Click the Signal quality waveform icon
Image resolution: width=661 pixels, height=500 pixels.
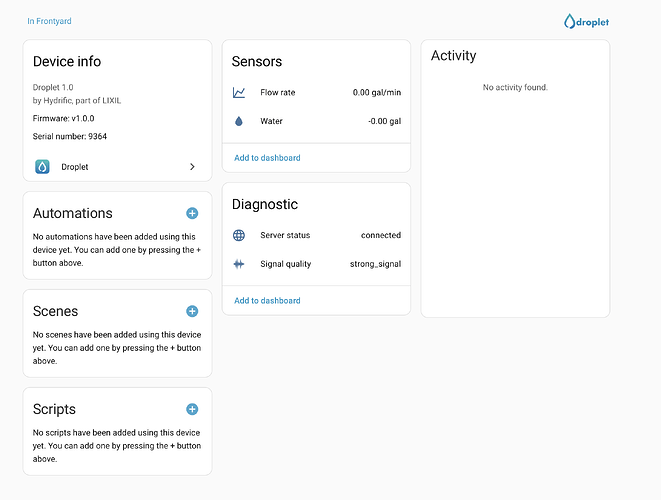click(239, 264)
